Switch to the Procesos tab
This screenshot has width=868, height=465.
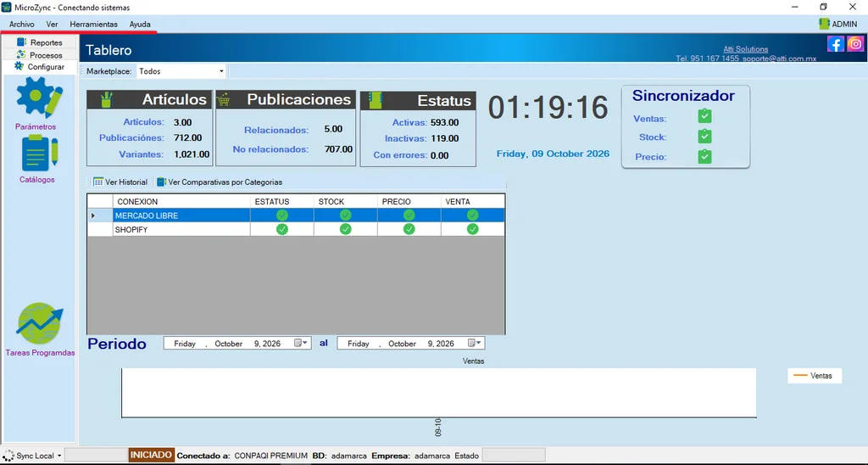[x=40, y=55]
